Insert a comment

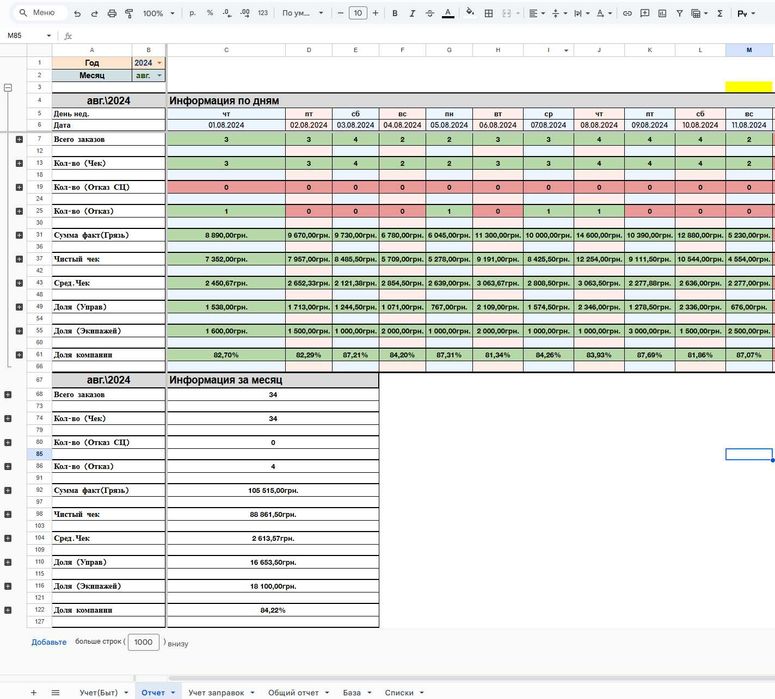(645, 13)
